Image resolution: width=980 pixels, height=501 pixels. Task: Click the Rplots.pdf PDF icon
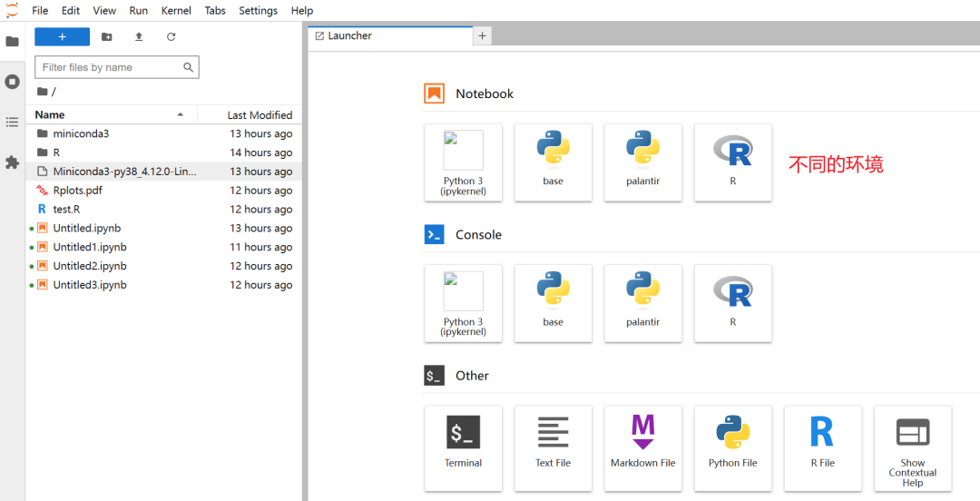pos(42,190)
